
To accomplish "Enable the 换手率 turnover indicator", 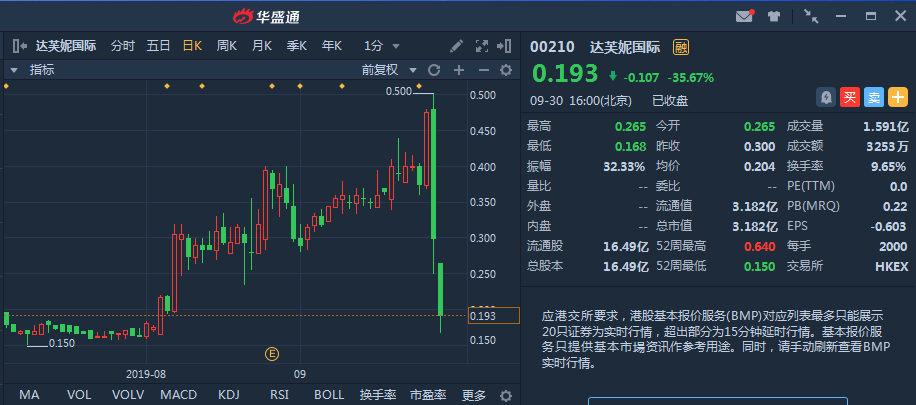I will [x=378, y=395].
